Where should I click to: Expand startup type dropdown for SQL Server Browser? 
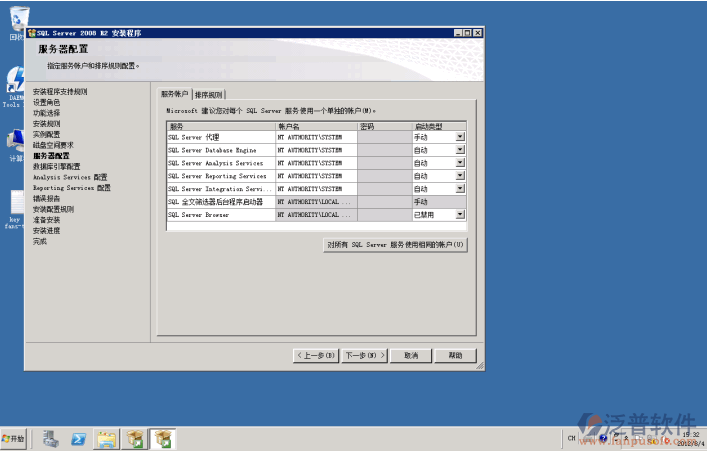pyautogui.click(x=460, y=215)
